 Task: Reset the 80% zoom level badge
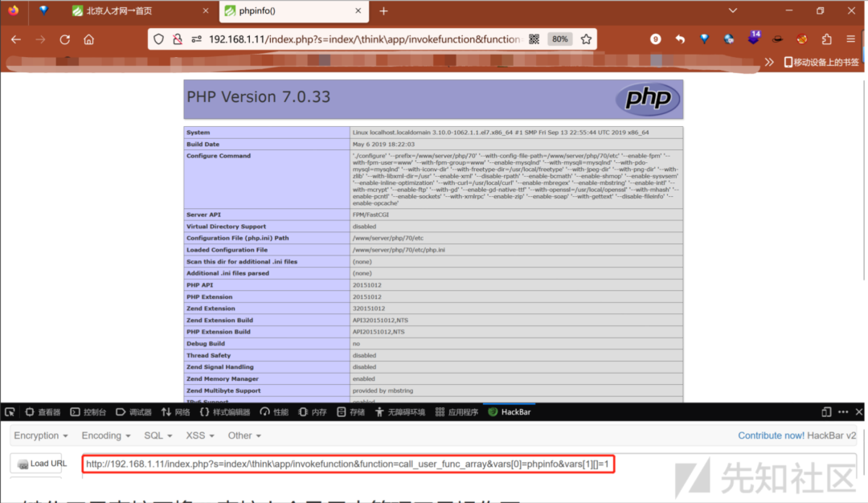click(559, 39)
